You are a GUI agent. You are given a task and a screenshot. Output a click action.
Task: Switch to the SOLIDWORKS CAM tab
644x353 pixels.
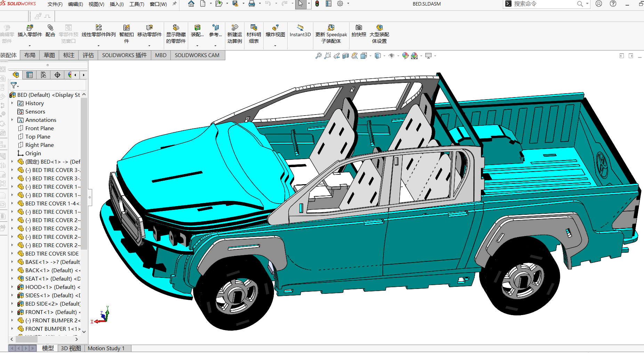coord(197,55)
